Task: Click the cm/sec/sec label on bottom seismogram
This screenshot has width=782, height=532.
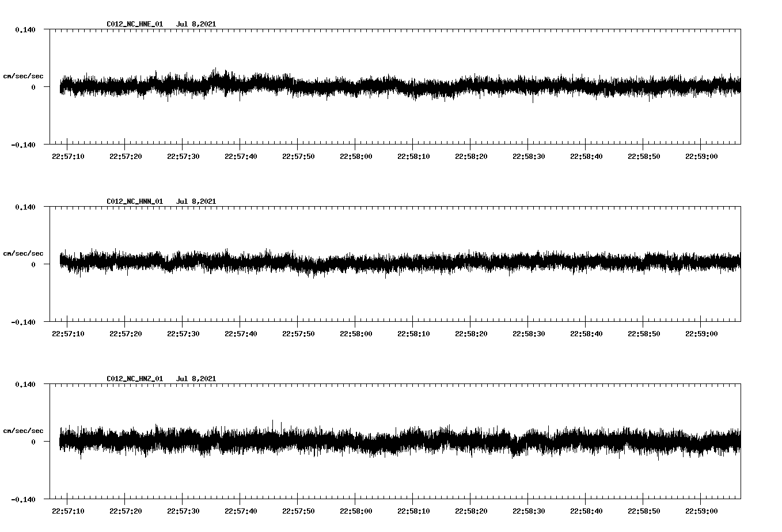Action: 23,430
